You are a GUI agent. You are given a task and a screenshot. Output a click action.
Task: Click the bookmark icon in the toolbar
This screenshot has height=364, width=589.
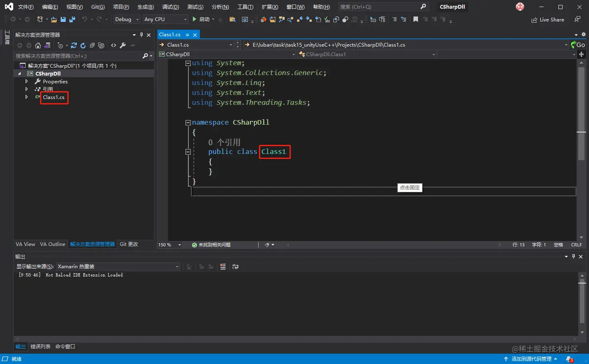416,19
